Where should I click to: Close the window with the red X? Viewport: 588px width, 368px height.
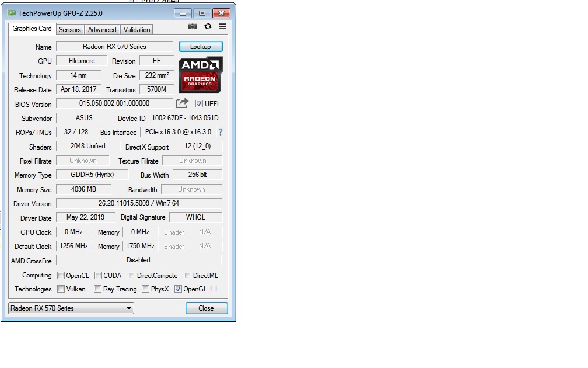[221, 13]
